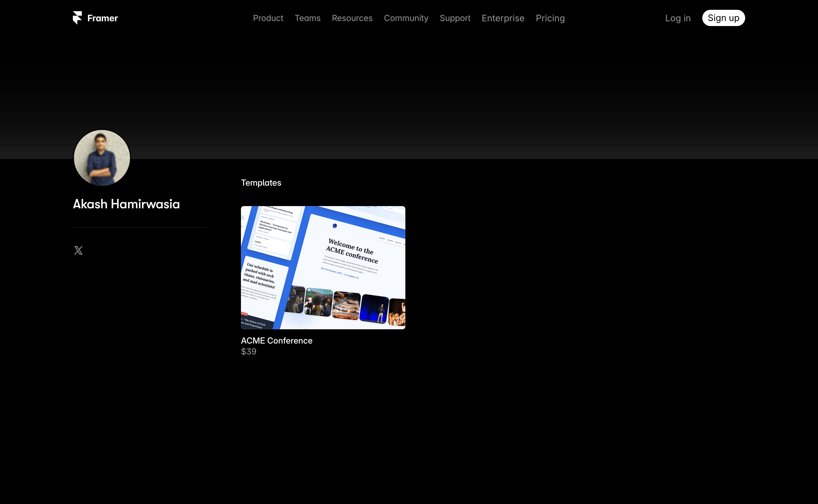Click the Sign up button

coord(724,18)
